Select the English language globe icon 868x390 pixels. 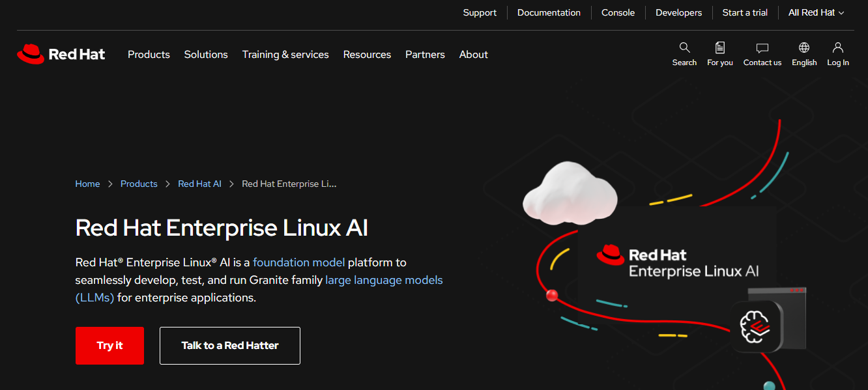click(x=803, y=54)
